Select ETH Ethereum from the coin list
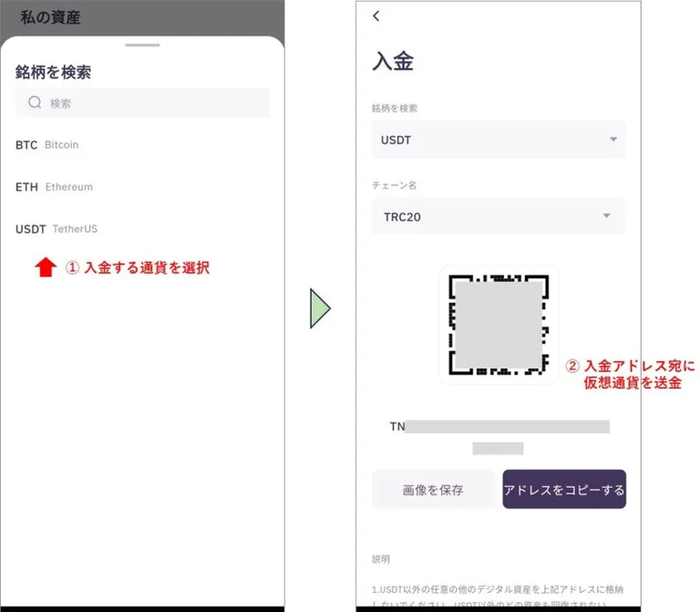 click(x=54, y=187)
